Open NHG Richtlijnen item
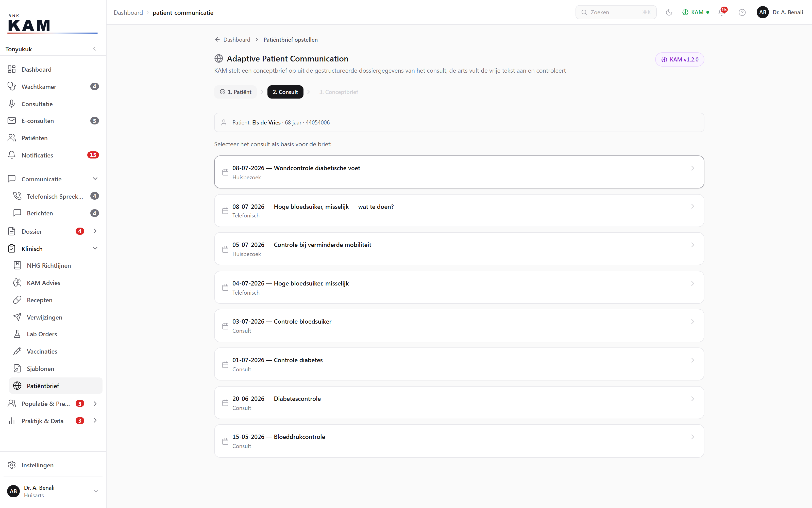Screen dimensions: 812x508 [56, 265]
